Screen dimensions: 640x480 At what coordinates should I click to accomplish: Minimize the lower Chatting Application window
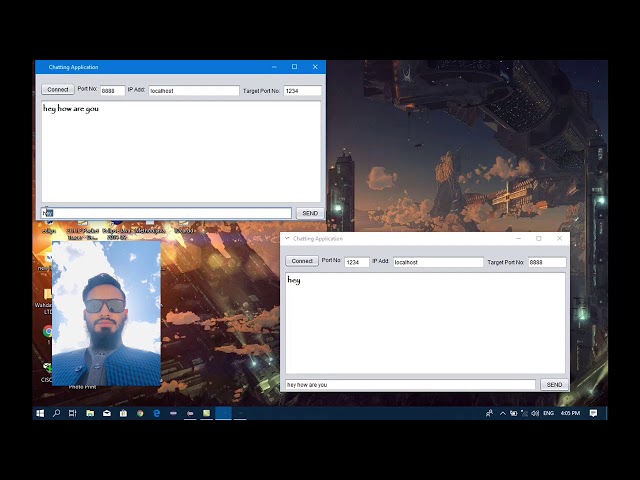coord(518,238)
